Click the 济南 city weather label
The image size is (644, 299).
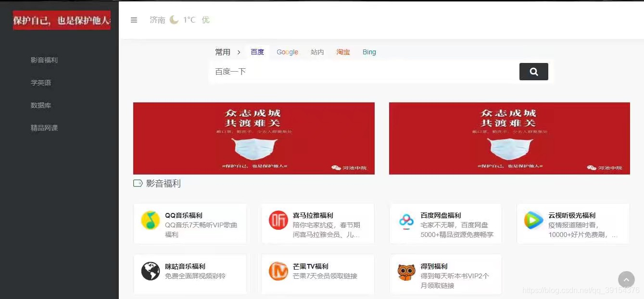pyautogui.click(x=157, y=20)
